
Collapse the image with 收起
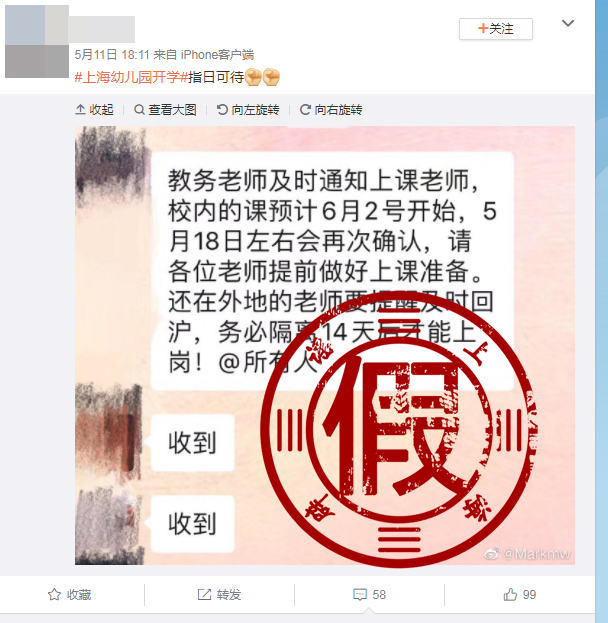(95, 110)
